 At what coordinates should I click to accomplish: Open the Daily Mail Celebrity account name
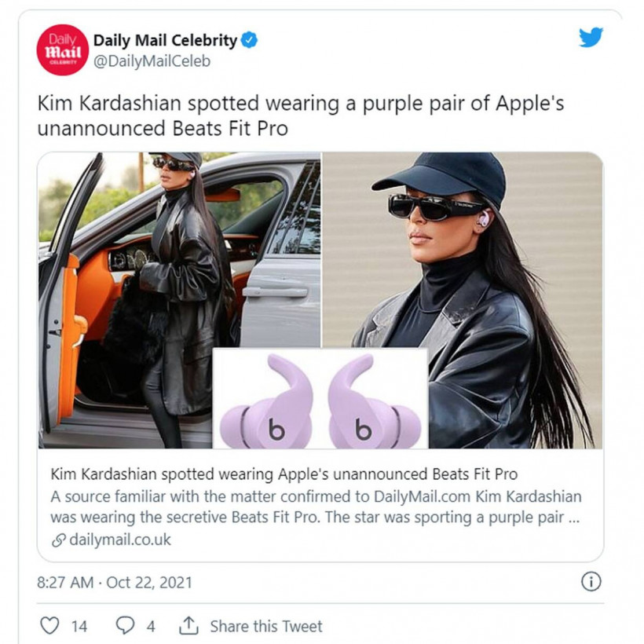(x=165, y=40)
